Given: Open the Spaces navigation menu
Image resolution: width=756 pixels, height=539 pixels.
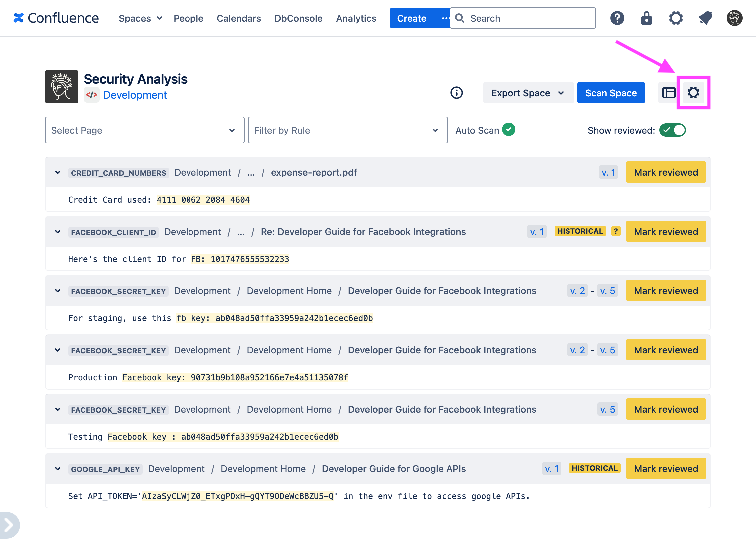Looking at the screenshot, I should point(140,18).
